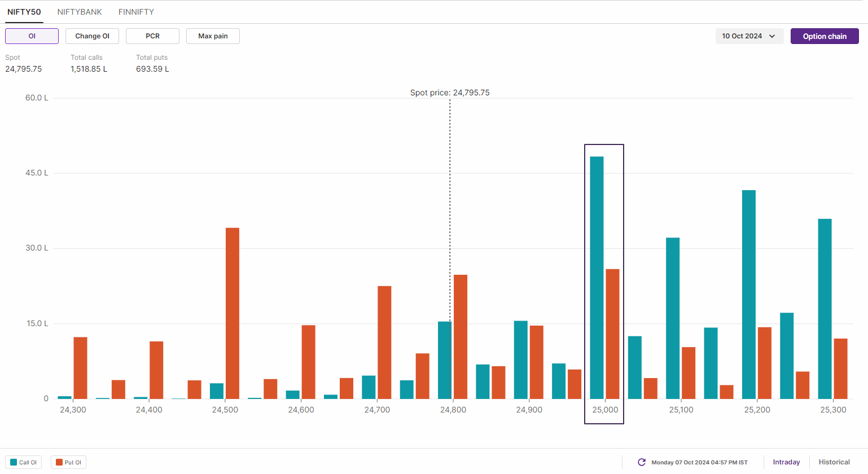The image size is (868, 474).
Task: Click the 24,500 strike put OI bar
Action: click(233, 313)
